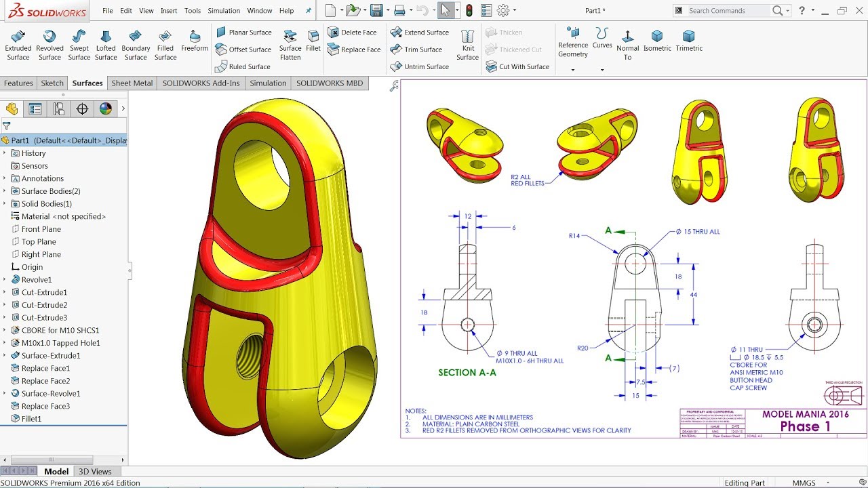This screenshot has width=868, height=488.
Task: Expand the Revolve1 feature
Action: pos(5,279)
